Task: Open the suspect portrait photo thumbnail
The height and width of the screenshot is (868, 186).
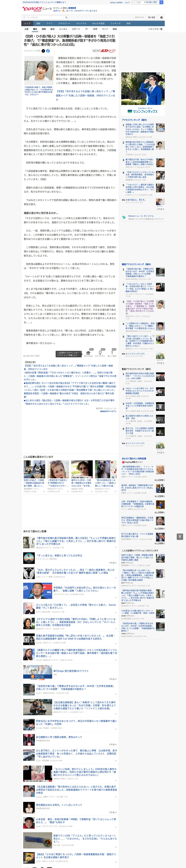Action: [x=39, y=70]
